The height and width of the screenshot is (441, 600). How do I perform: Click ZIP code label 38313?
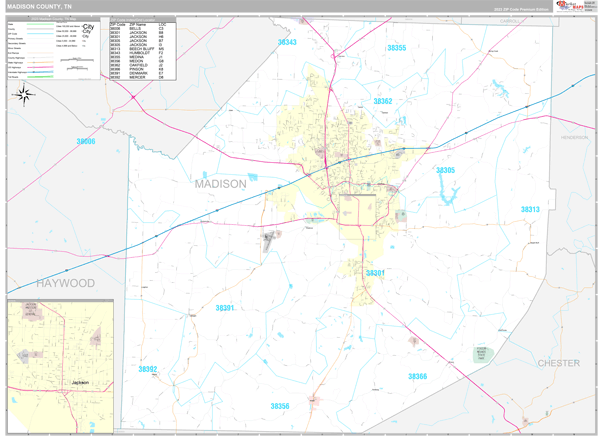click(530, 209)
